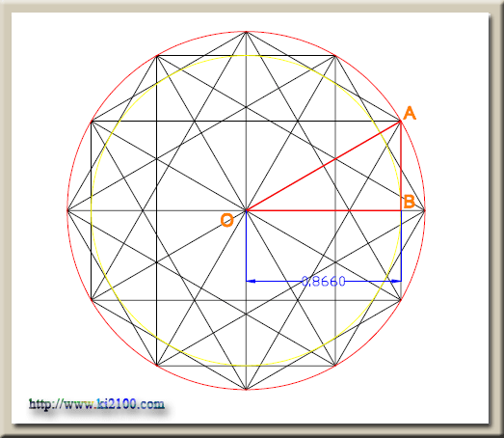Screen dimensions: 504x438
Task: Click the blue vertical extension line below B
Action: [x=401, y=246]
